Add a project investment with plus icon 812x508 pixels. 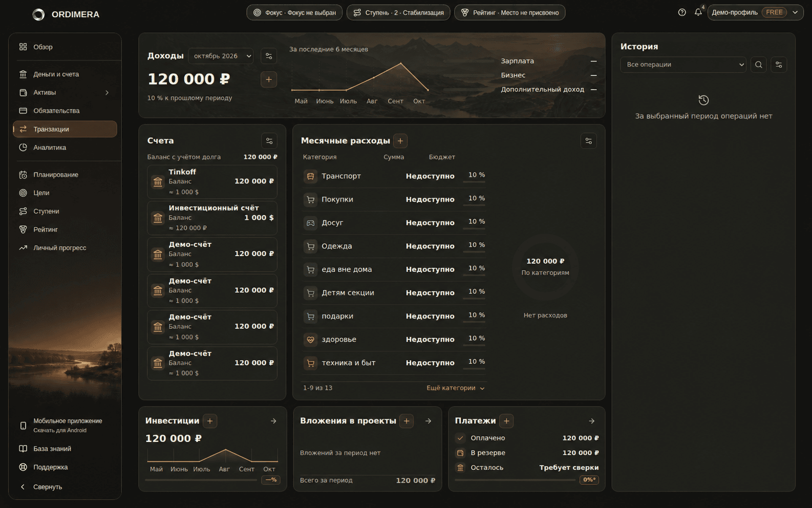point(407,421)
